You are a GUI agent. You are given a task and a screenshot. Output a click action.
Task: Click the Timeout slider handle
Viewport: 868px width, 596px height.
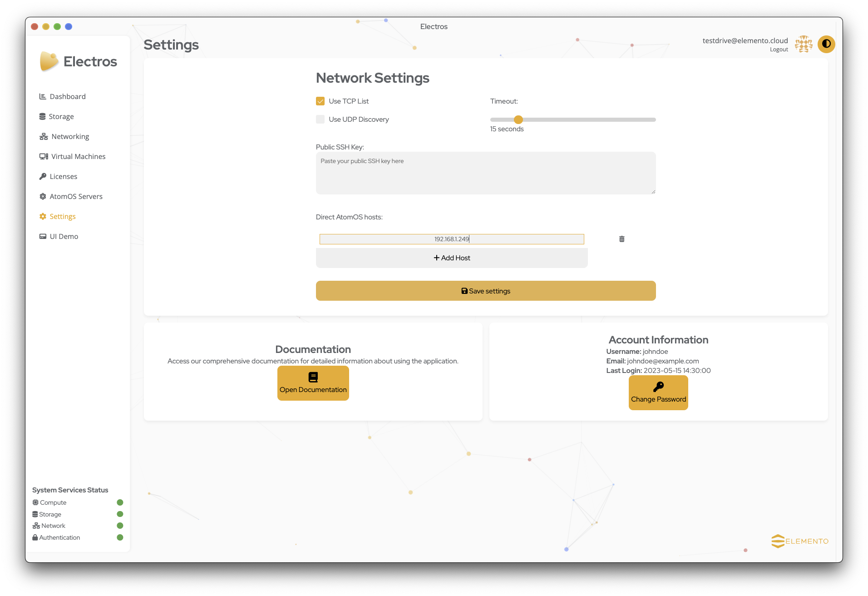point(518,119)
